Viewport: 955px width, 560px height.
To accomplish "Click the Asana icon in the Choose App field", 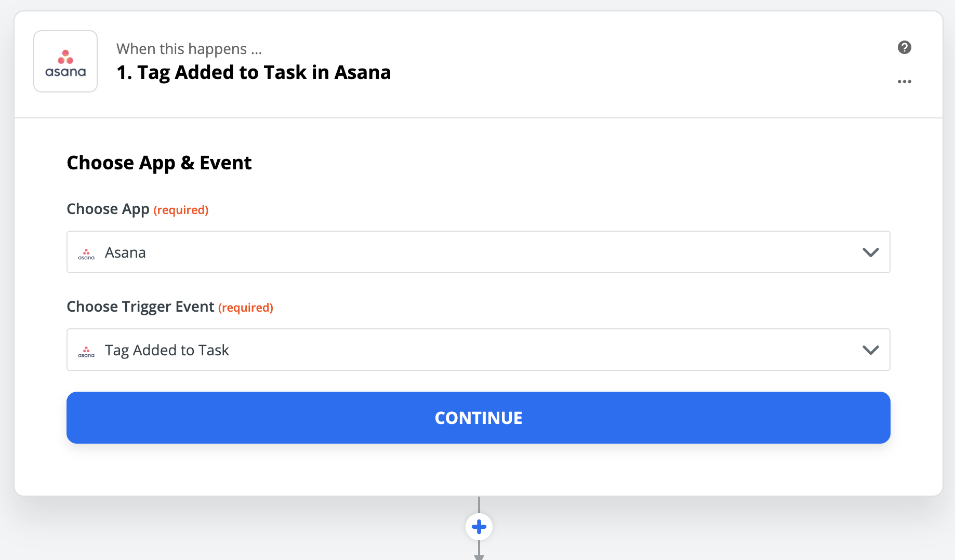I will click(x=86, y=253).
